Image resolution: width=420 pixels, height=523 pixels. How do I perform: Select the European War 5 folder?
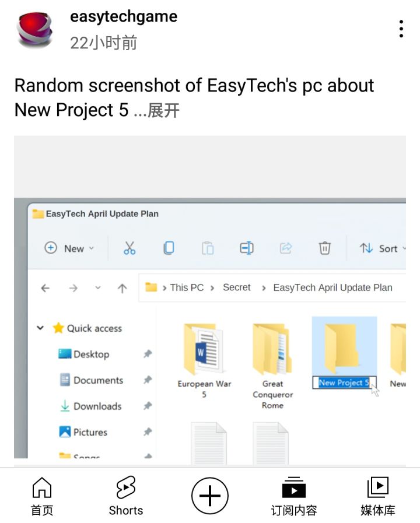click(204, 360)
